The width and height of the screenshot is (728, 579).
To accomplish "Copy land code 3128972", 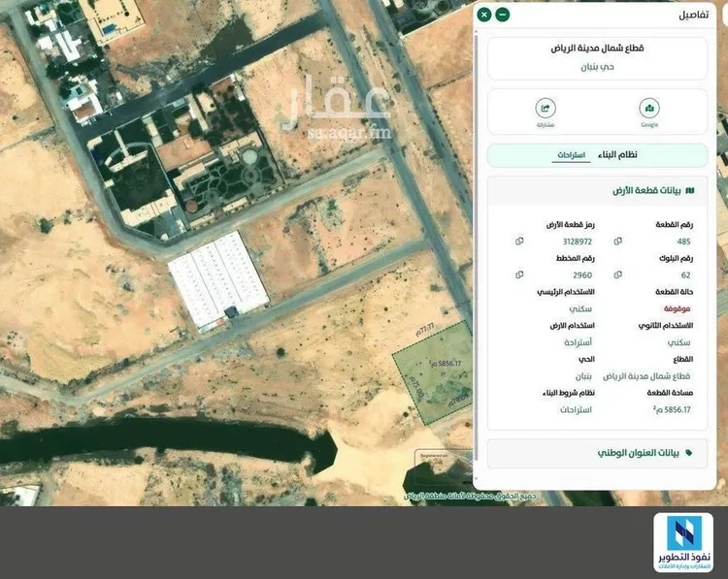I will coord(519,241).
